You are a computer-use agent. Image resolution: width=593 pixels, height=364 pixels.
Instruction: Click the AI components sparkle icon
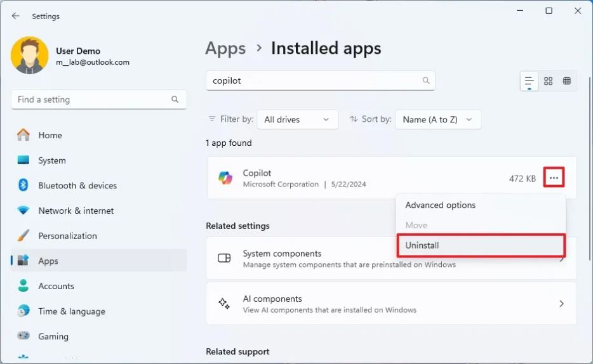click(224, 304)
